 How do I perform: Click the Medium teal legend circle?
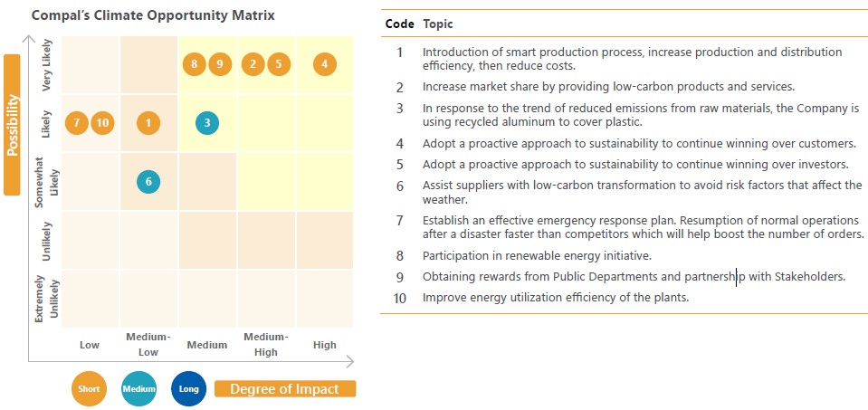pyautogui.click(x=139, y=388)
